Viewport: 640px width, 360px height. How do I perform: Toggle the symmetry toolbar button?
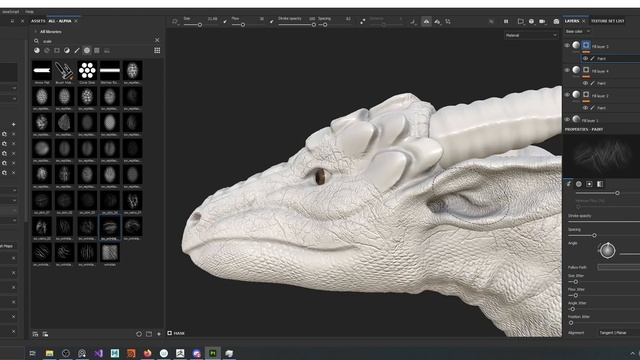point(426,21)
